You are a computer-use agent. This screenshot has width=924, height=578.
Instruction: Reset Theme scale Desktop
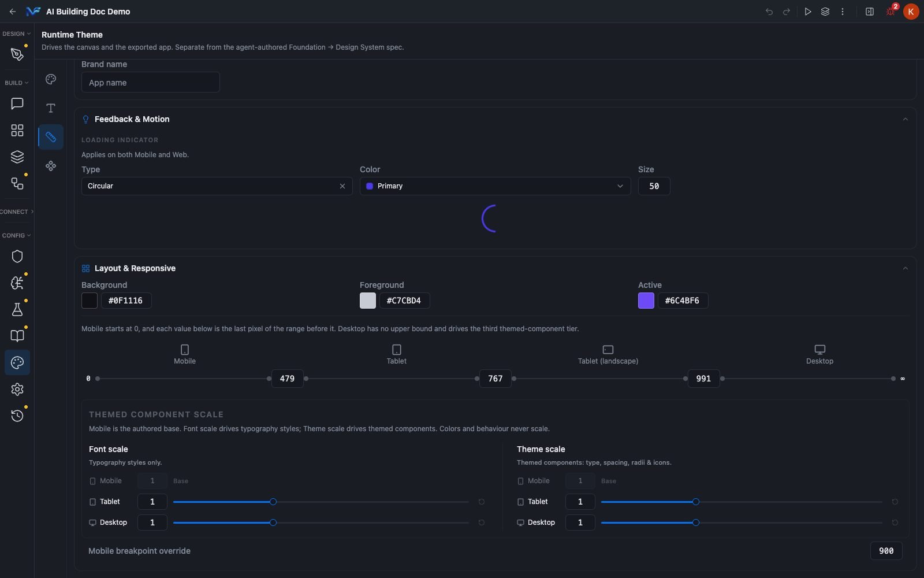895,523
